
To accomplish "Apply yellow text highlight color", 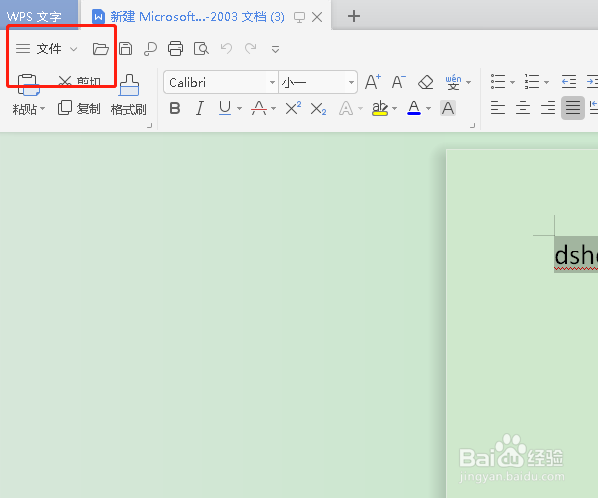I will tap(380, 108).
